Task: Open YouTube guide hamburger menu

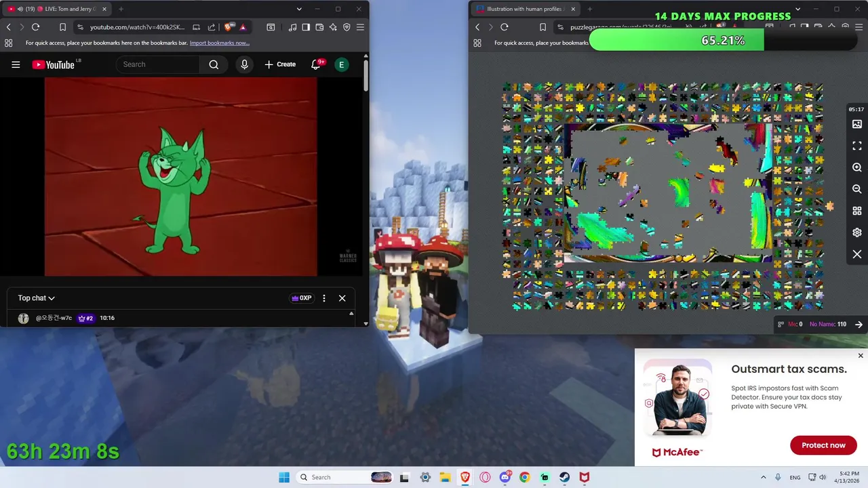Action: (16, 64)
